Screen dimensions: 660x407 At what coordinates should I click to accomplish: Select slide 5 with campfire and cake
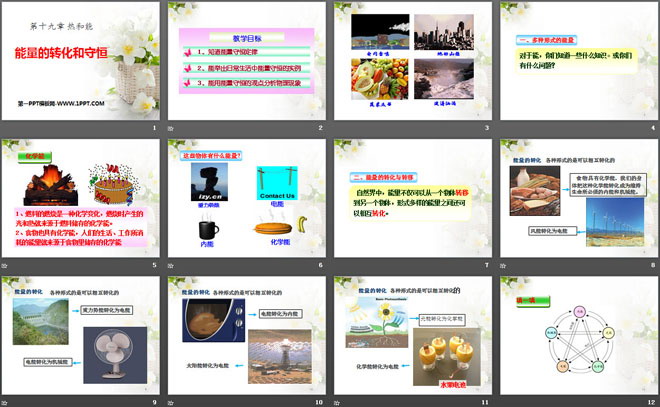click(x=81, y=198)
